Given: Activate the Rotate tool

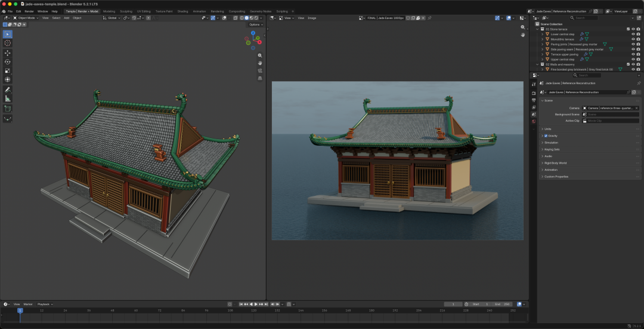Looking at the screenshot, I should (x=7, y=62).
